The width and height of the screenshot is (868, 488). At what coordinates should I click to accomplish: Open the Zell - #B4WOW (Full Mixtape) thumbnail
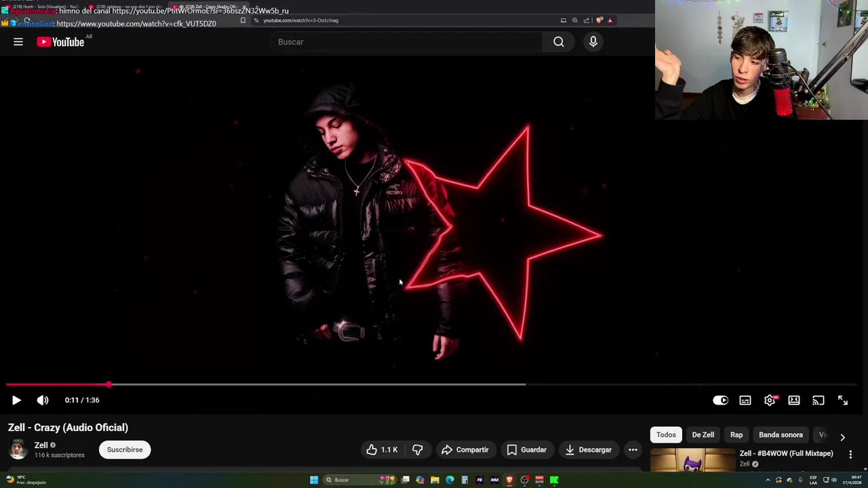(692, 460)
